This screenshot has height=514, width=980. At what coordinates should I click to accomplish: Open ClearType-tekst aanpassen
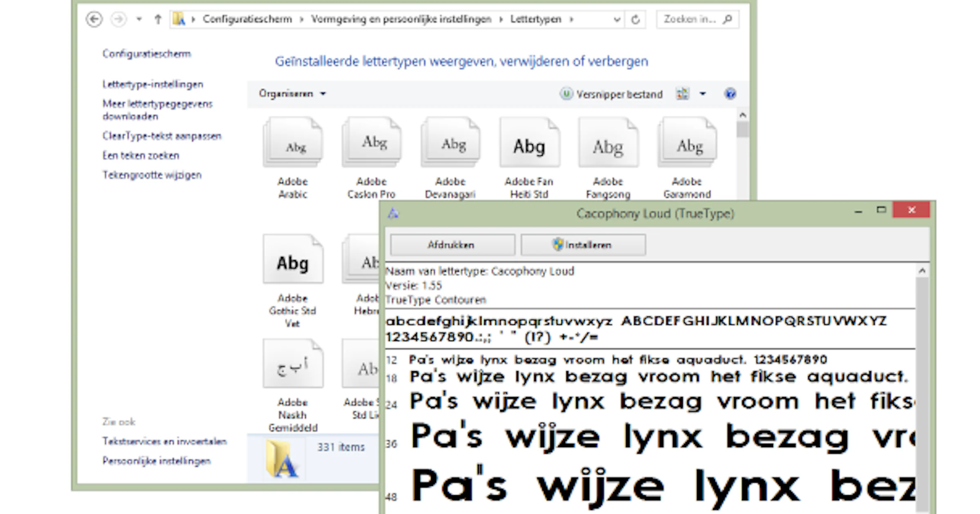tap(162, 136)
